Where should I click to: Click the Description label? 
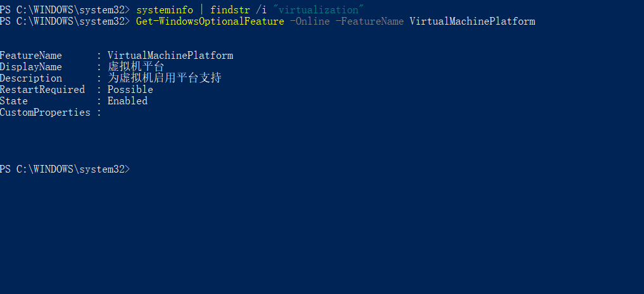31,78
